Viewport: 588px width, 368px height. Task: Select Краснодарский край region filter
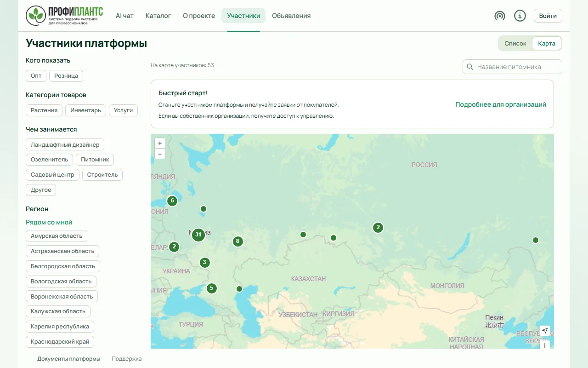pos(60,342)
